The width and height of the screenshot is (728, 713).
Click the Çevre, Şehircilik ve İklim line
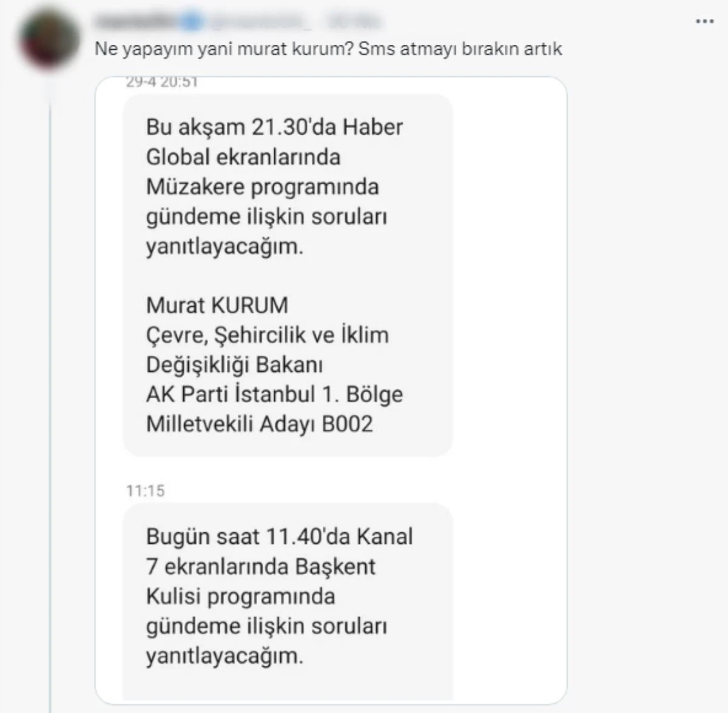coord(267,335)
